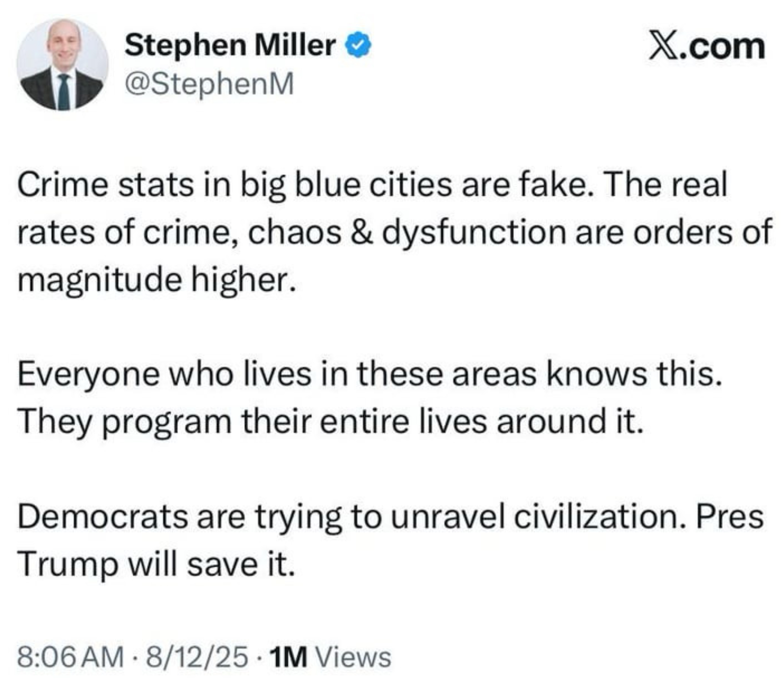Click the ampersand in "chaos & dysfunction"
The width and height of the screenshot is (784, 681).
(362, 233)
